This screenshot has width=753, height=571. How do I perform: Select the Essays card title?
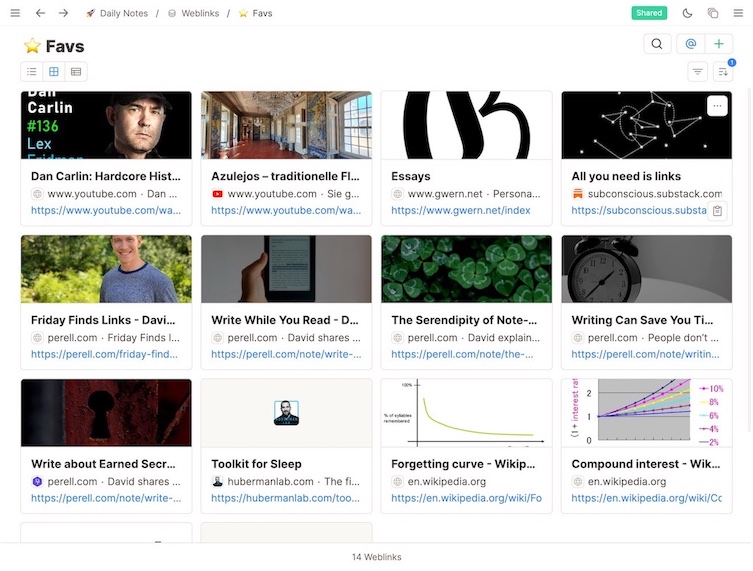411,176
